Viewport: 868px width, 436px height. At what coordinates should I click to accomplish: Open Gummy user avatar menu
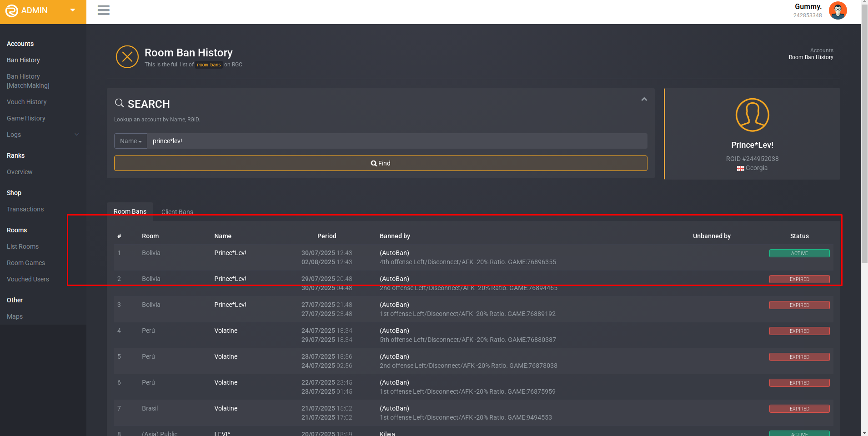pyautogui.click(x=838, y=10)
